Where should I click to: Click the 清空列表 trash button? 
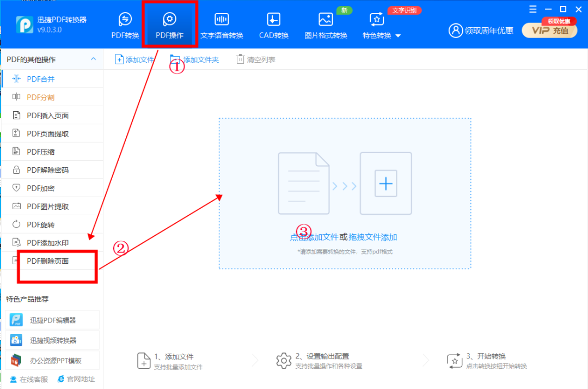pyautogui.click(x=256, y=59)
